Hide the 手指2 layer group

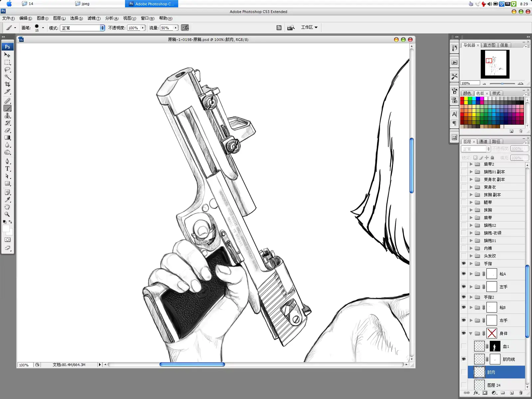click(464, 297)
